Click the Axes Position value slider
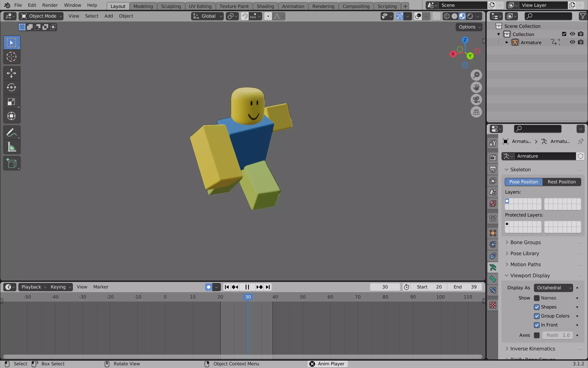 [x=558, y=335]
